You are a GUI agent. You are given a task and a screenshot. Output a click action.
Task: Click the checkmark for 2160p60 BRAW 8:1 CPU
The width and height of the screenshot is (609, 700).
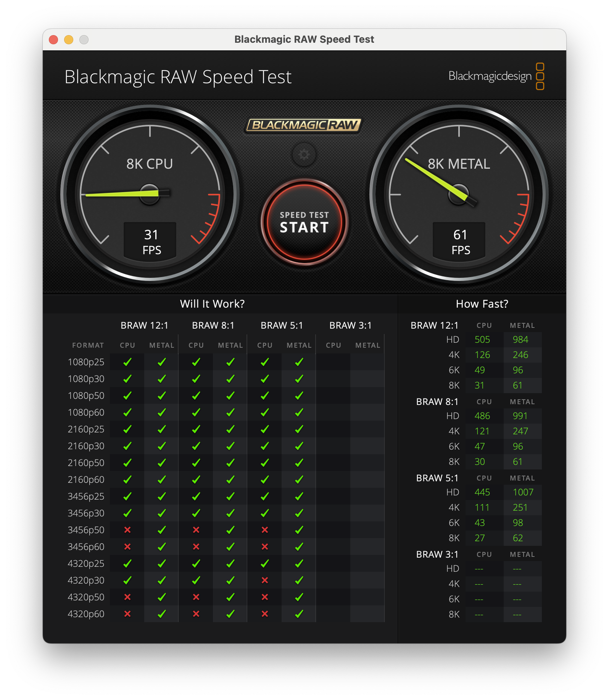pyautogui.click(x=196, y=479)
